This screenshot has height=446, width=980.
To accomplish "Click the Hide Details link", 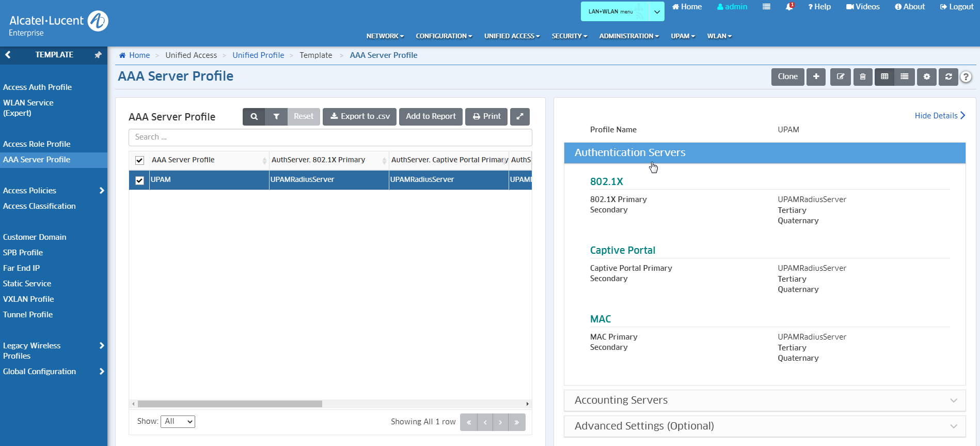I will point(939,116).
